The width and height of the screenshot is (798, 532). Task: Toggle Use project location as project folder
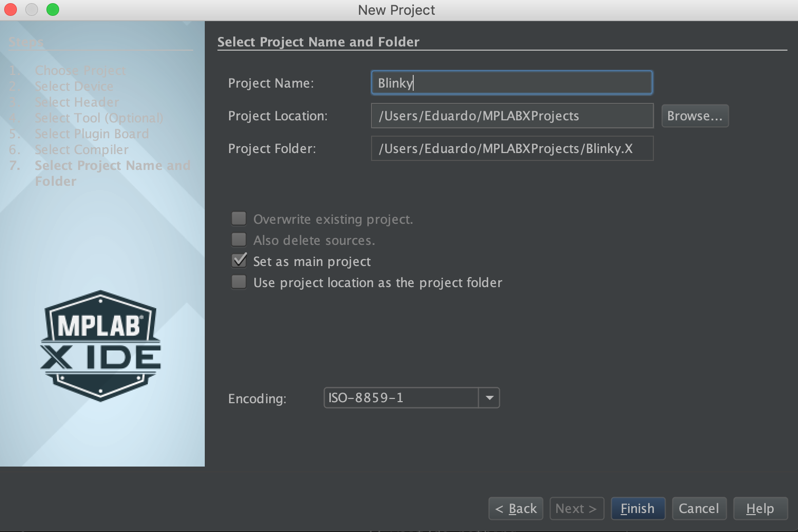pyautogui.click(x=239, y=282)
